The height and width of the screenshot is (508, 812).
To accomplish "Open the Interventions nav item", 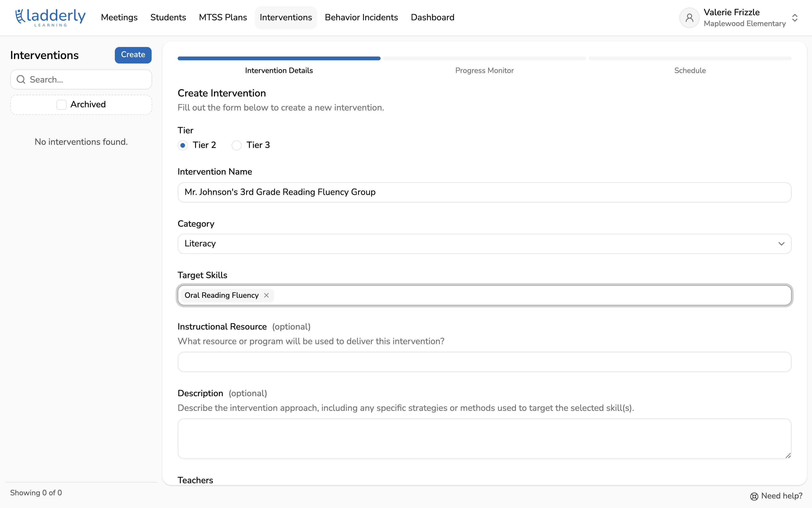I will [286, 18].
